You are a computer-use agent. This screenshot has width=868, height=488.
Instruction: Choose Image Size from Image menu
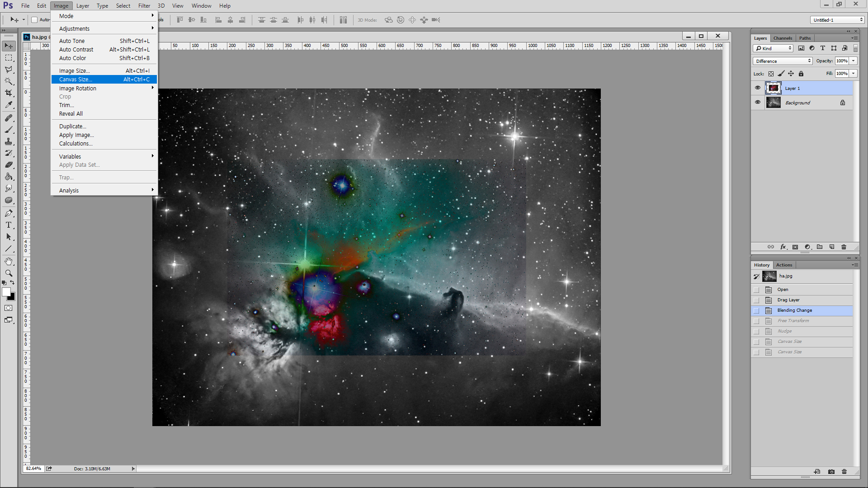click(104, 71)
